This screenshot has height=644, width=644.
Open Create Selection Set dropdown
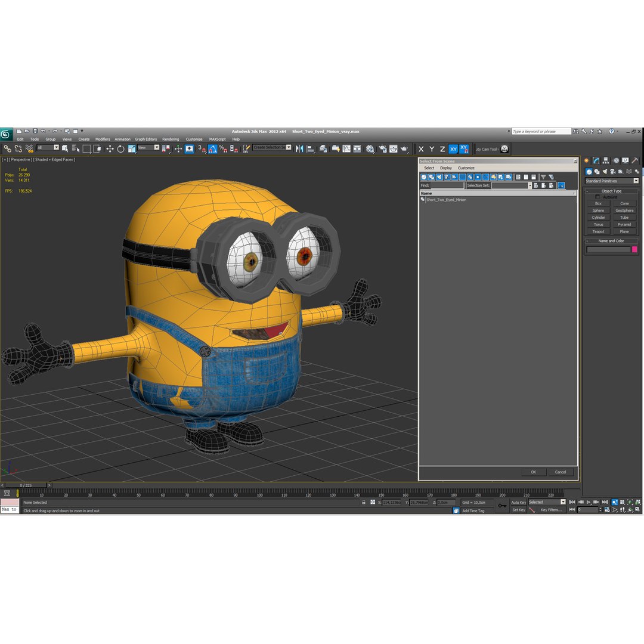(x=272, y=147)
